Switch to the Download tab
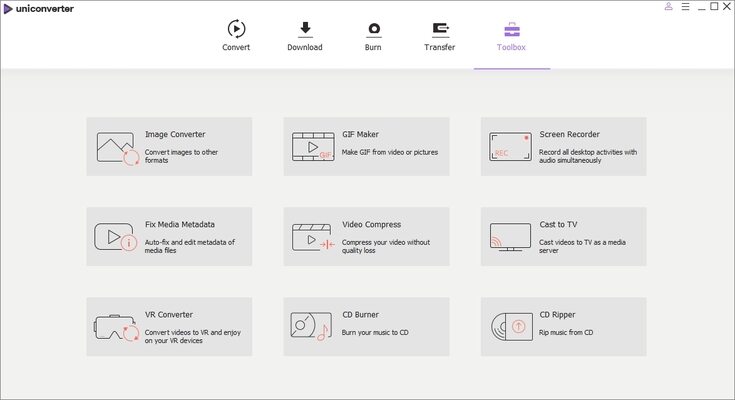Image resolution: width=735 pixels, height=400 pixels. point(305,36)
